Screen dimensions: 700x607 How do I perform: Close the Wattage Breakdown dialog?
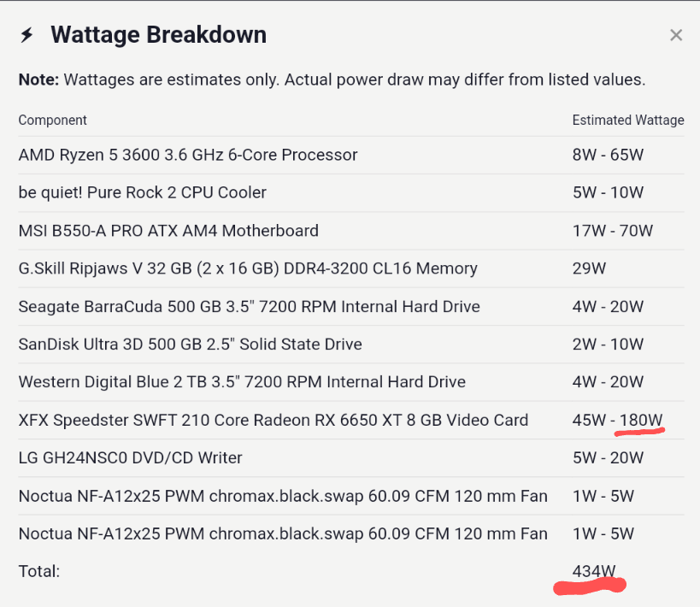click(x=676, y=35)
